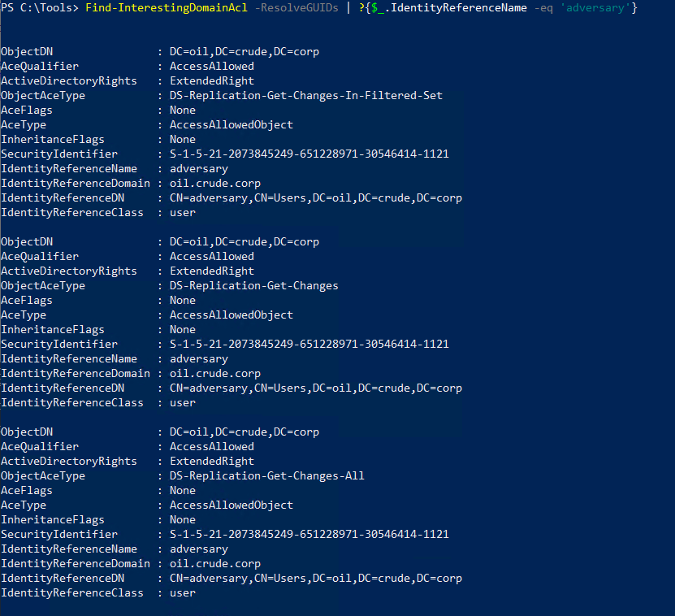Click the ObjectDN value in the Filtered-Set entry
This screenshot has width=675, height=616.
click(x=244, y=52)
